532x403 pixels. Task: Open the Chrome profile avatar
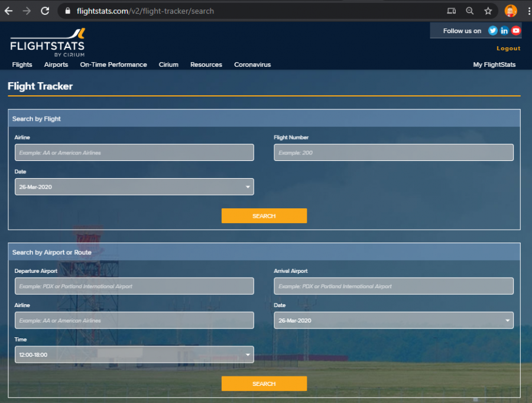pos(511,11)
